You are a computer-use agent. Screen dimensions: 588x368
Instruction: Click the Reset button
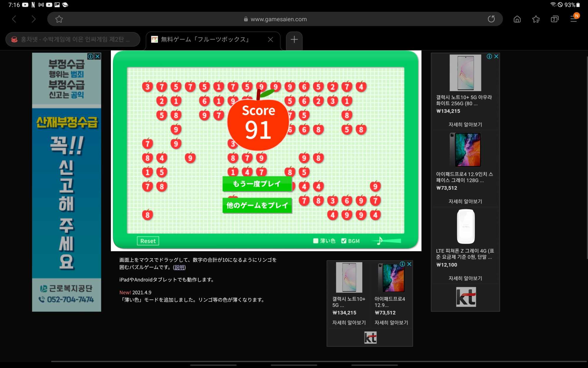click(x=148, y=241)
